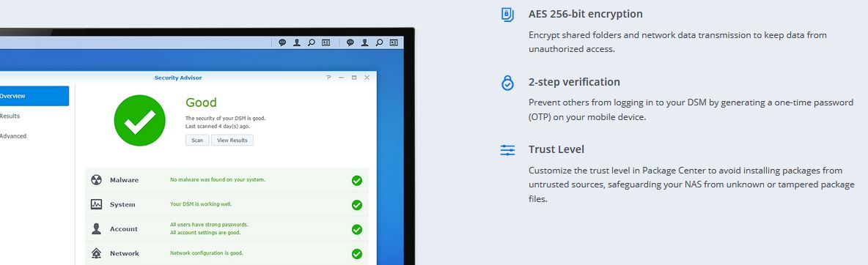
Task: Select the System row label
Action: [x=122, y=205]
